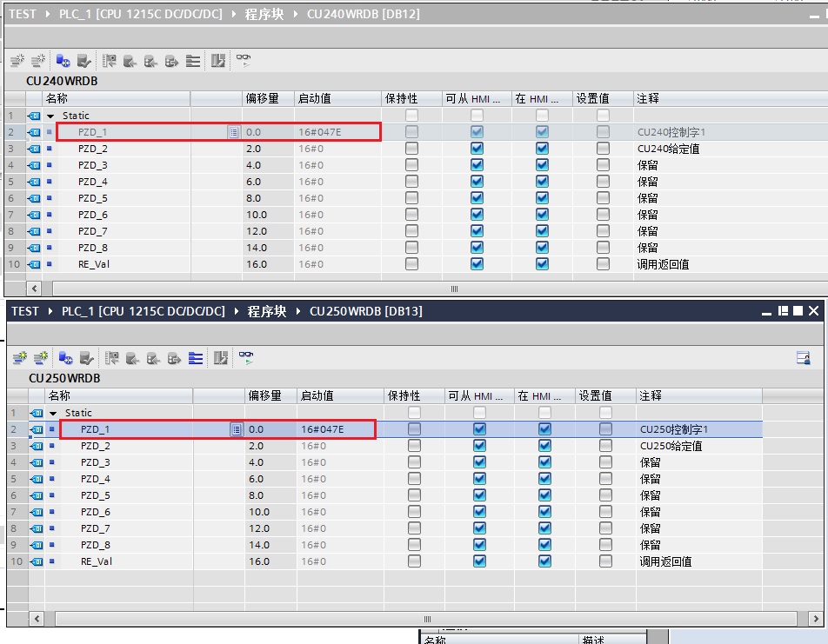
Task: Enable 设置值 checkbox for RE_Val in CU240WRDB
Action: pos(603,264)
